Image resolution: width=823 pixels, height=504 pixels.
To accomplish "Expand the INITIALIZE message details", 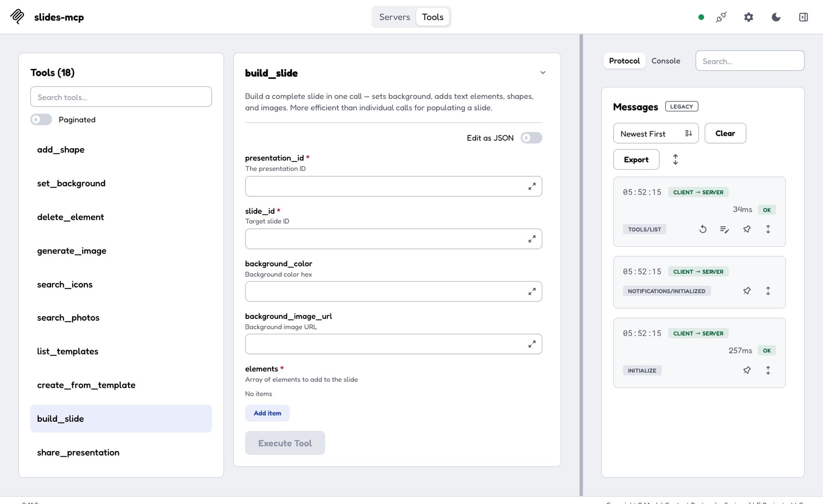I will tap(768, 370).
